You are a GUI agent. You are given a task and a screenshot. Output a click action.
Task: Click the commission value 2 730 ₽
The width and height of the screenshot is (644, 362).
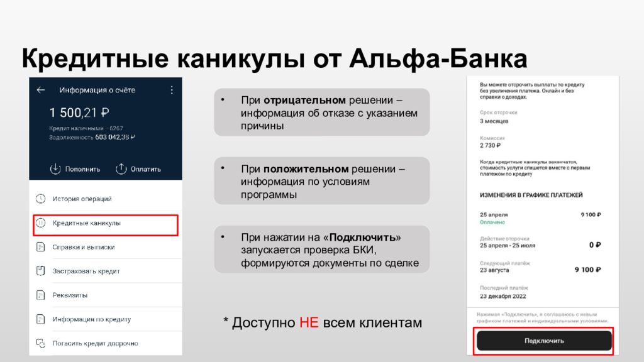[x=490, y=145]
